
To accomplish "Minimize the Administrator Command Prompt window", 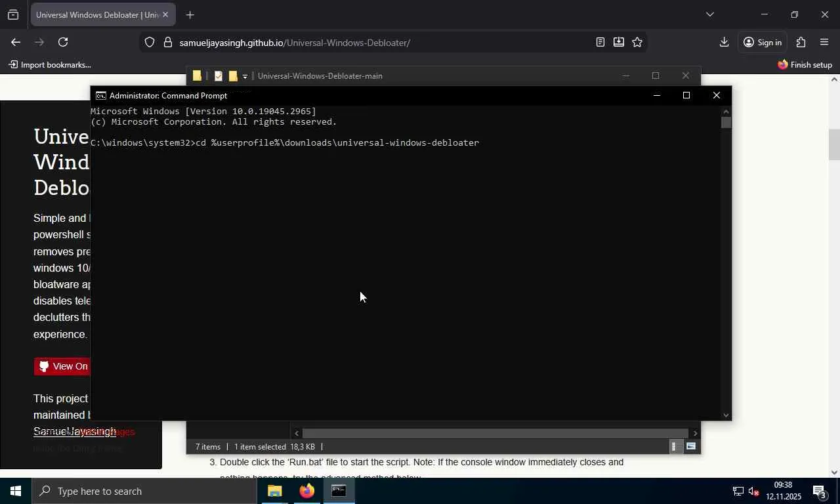I will pyautogui.click(x=656, y=96).
